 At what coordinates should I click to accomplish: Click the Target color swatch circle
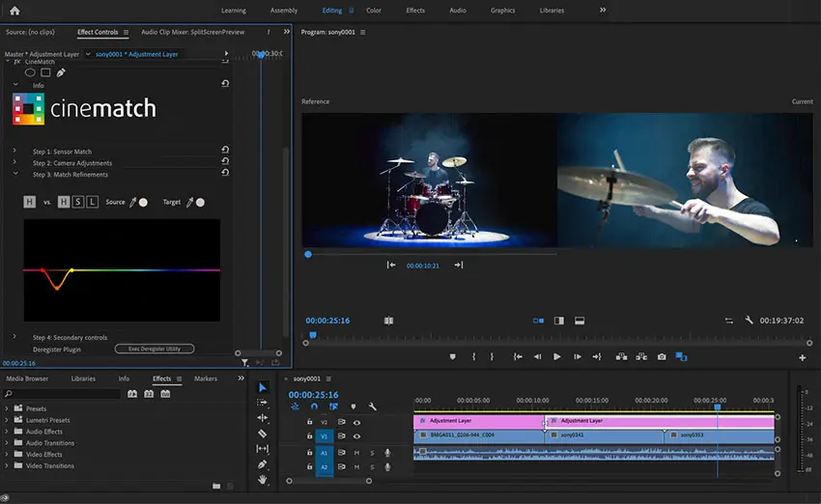point(201,202)
